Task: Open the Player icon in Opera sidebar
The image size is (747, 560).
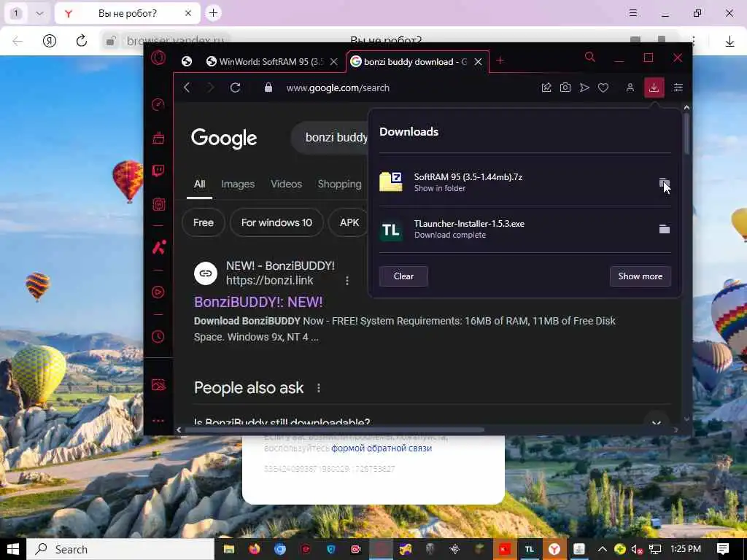Action: (158, 292)
